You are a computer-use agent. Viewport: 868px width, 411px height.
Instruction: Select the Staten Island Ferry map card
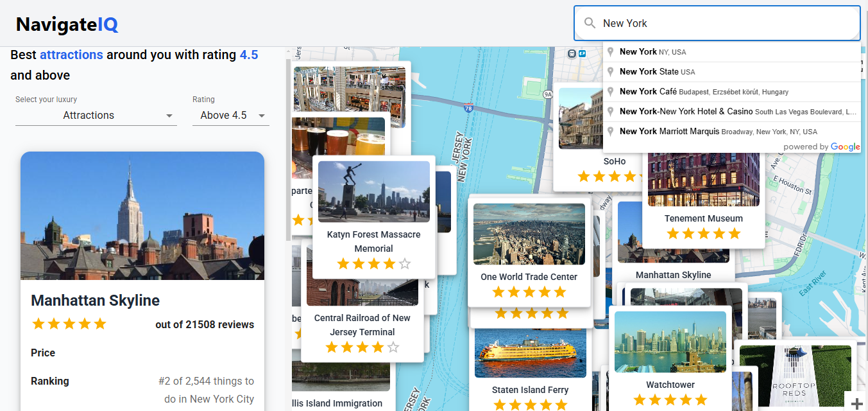click(x=530, y=366)
